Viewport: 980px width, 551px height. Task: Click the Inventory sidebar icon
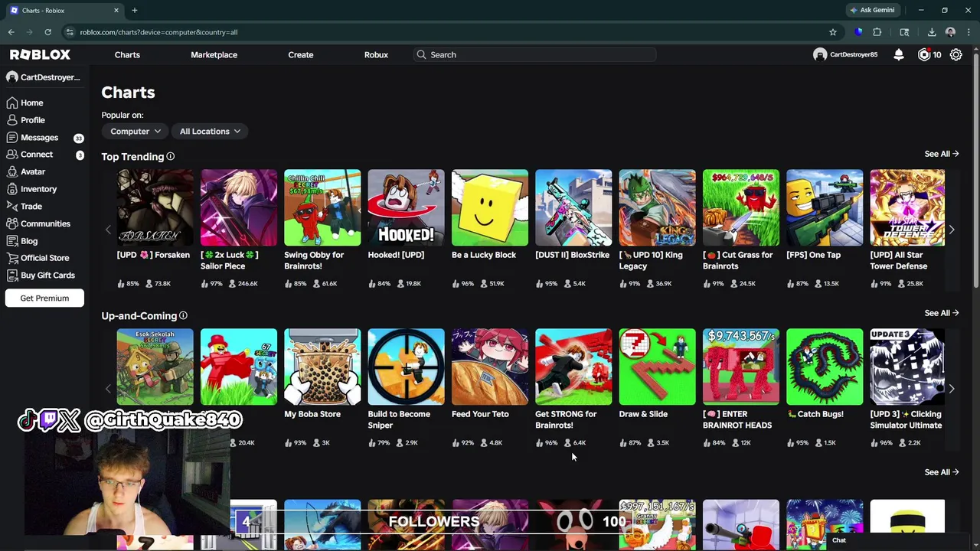point(11,189)
